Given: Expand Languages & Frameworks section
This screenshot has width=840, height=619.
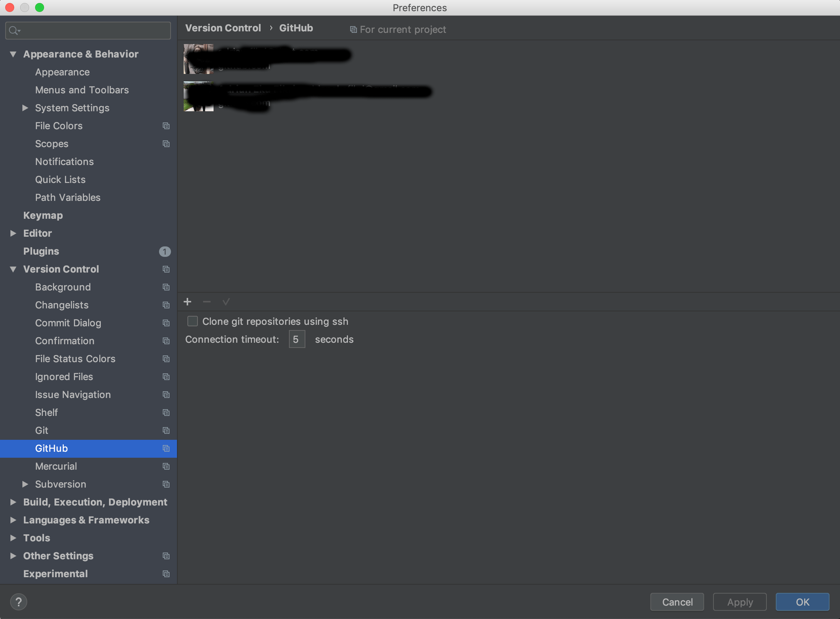Looking at the screenshot, I should click(x=13, y=520).
